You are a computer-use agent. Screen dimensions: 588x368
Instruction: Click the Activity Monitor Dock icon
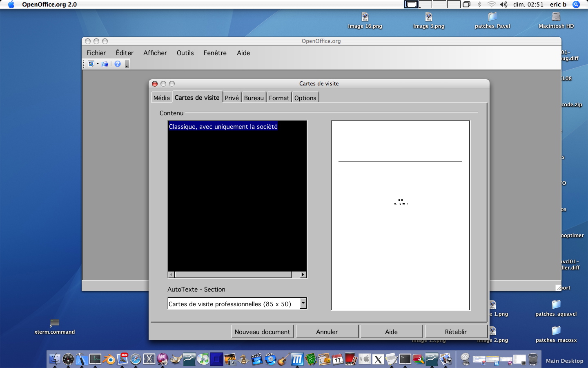pos(95,359)
